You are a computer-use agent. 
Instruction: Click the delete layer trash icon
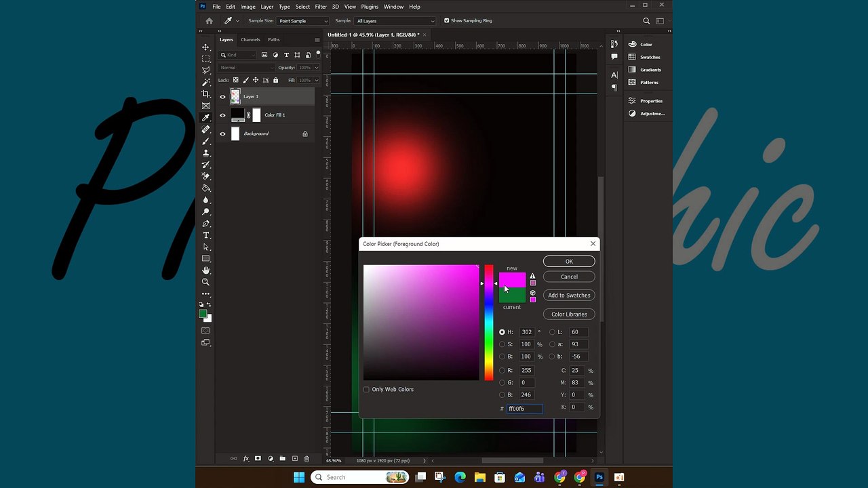pyautogui.click(x=306, y=459)
